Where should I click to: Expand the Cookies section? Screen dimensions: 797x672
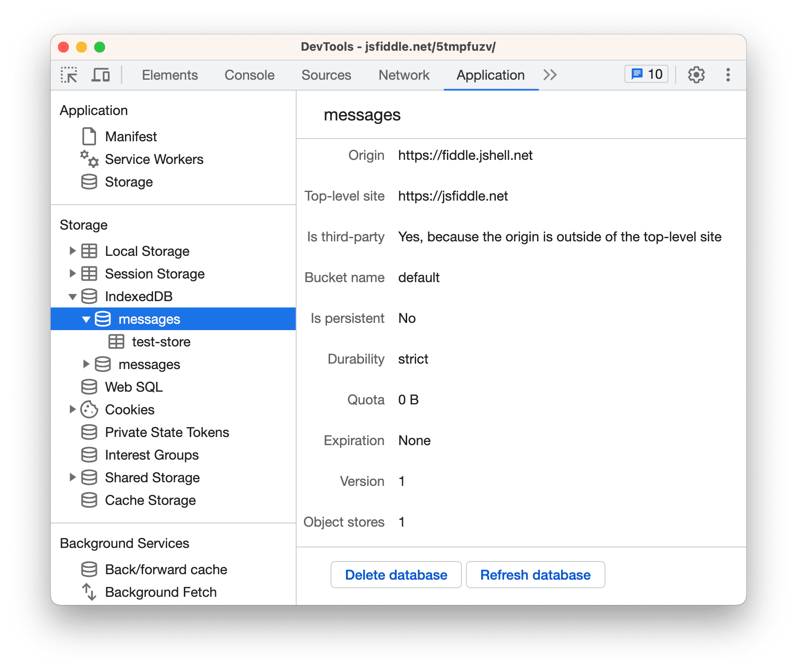point(73,409)
